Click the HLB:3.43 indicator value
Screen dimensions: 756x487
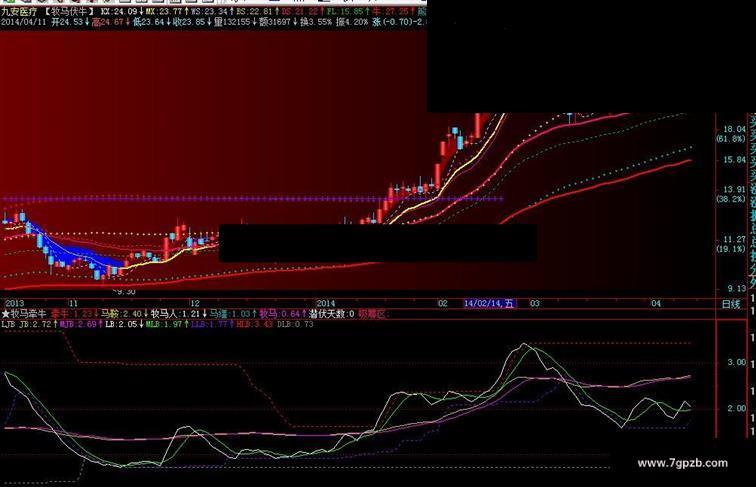[x=254, y=325]
